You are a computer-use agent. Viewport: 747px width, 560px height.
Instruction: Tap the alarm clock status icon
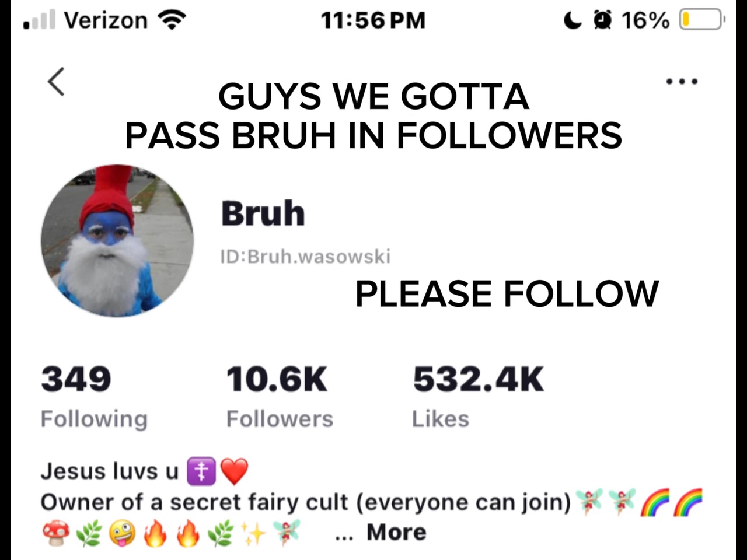pos(603,20)
